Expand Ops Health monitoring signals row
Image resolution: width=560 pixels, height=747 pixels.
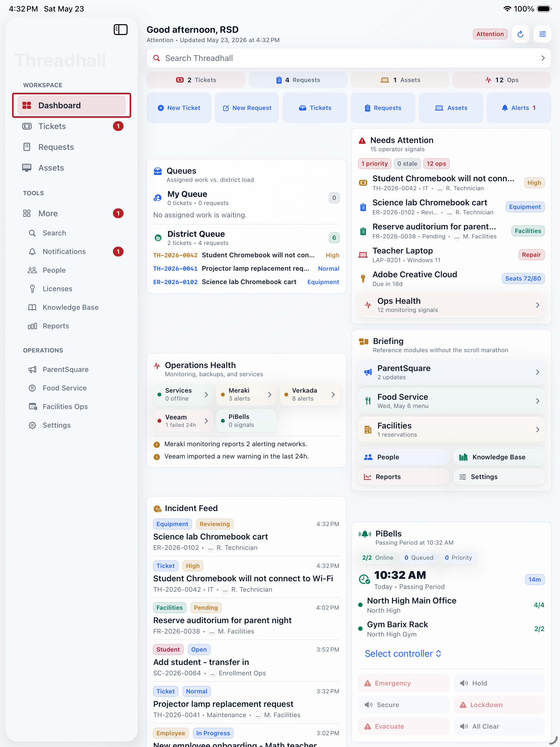[451, 305]
